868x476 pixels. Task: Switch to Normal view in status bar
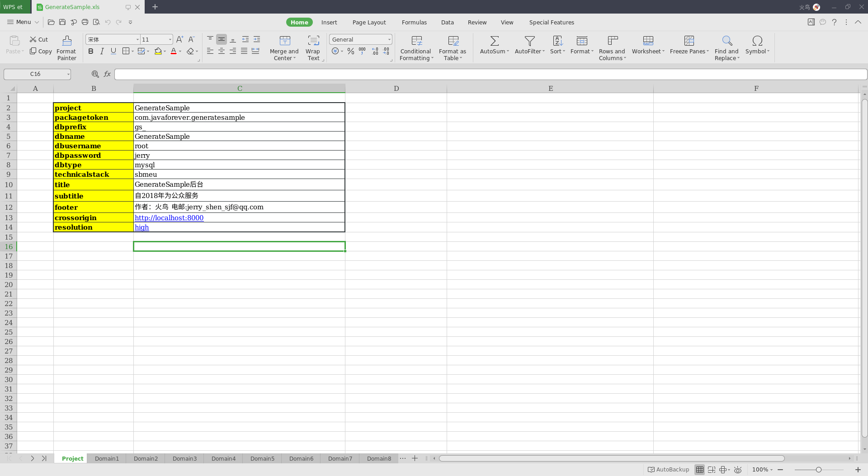[x=700, y=470]
